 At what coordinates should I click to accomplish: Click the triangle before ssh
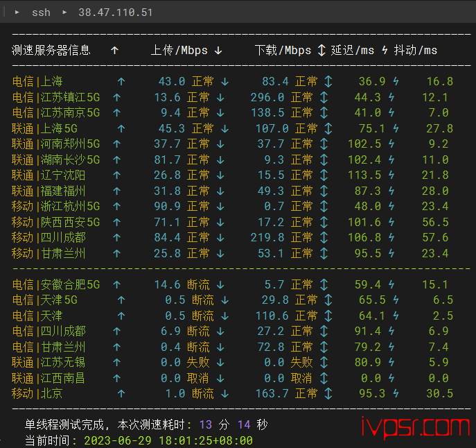point(17,12)
